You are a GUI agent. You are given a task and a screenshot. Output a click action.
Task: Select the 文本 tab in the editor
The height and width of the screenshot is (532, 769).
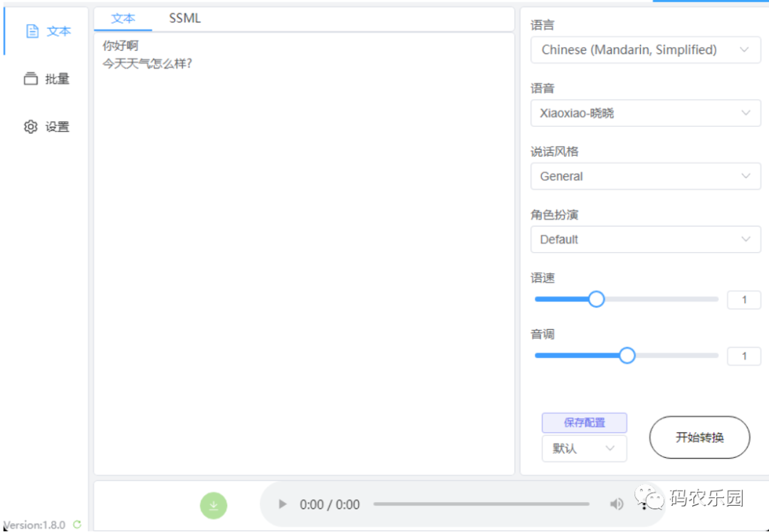[122, 19]
